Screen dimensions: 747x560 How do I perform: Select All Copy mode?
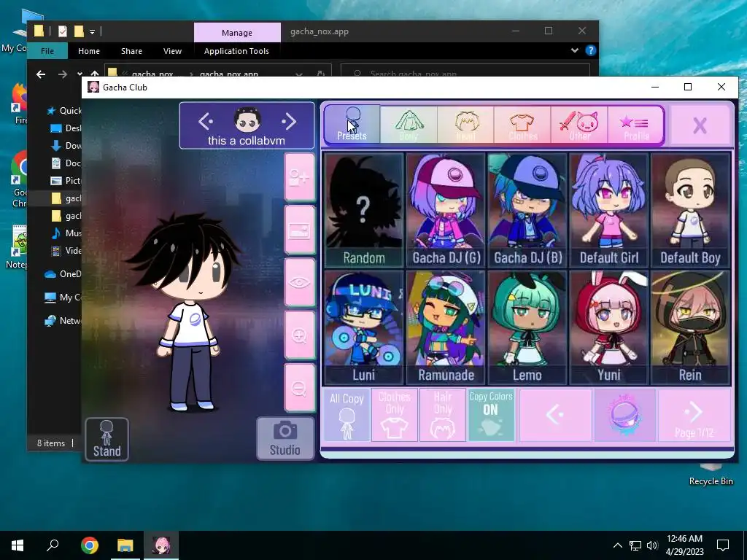pos(347,415)
